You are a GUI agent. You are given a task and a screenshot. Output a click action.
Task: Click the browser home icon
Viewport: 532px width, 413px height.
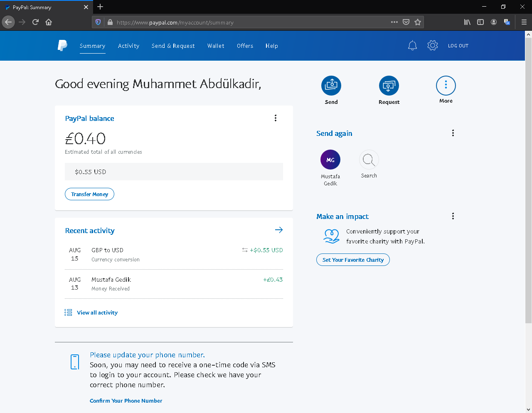49,22
